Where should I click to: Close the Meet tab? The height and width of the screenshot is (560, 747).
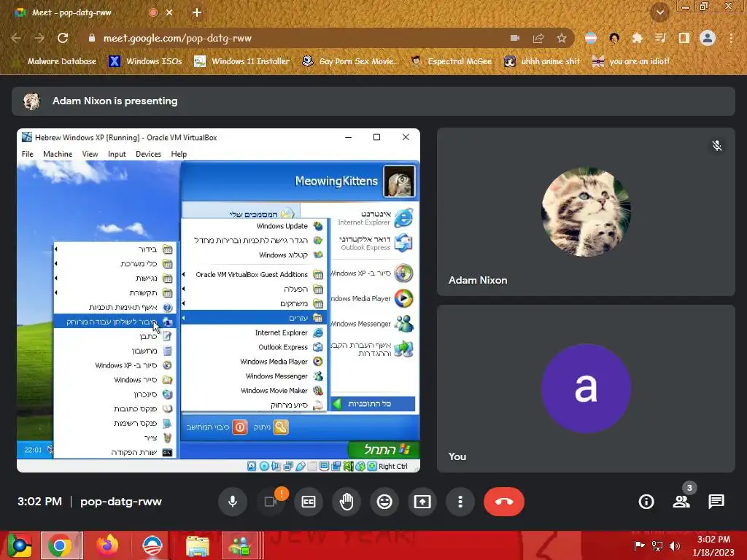point(169,12)
